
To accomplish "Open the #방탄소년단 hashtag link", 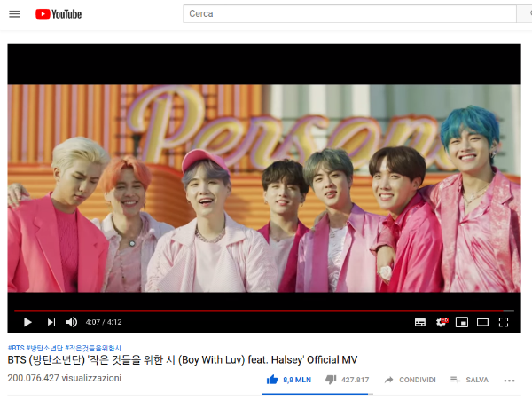I will 44,348.
